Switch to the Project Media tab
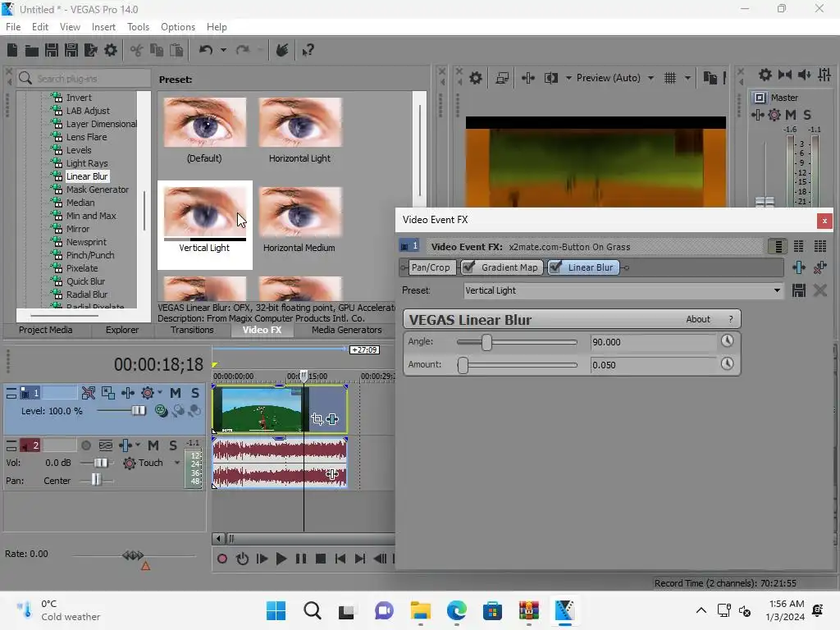Image resolution: width=840 pixels, height=630 pixels. [x=46, y=330]
